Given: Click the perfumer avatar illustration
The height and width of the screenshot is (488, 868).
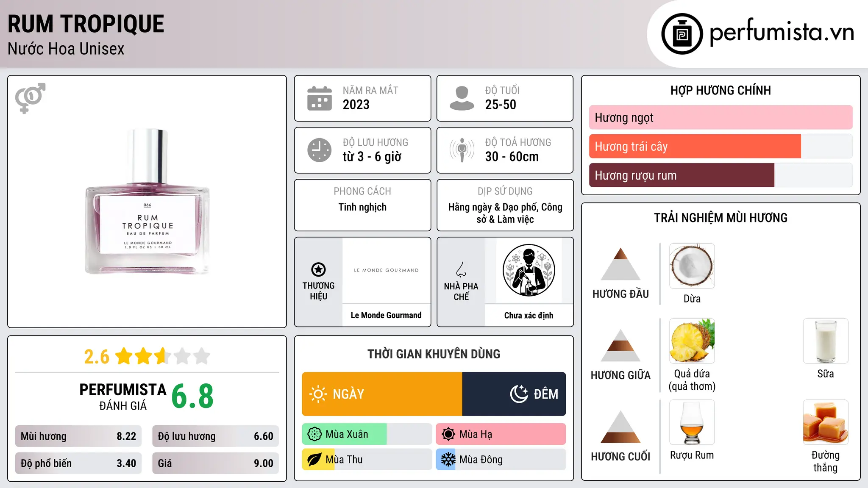Looking at the screenshot, I should tap(529, 270).
